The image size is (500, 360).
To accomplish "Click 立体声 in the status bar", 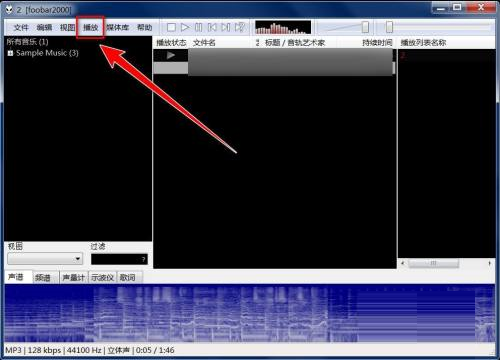I will tap(118, 350).
